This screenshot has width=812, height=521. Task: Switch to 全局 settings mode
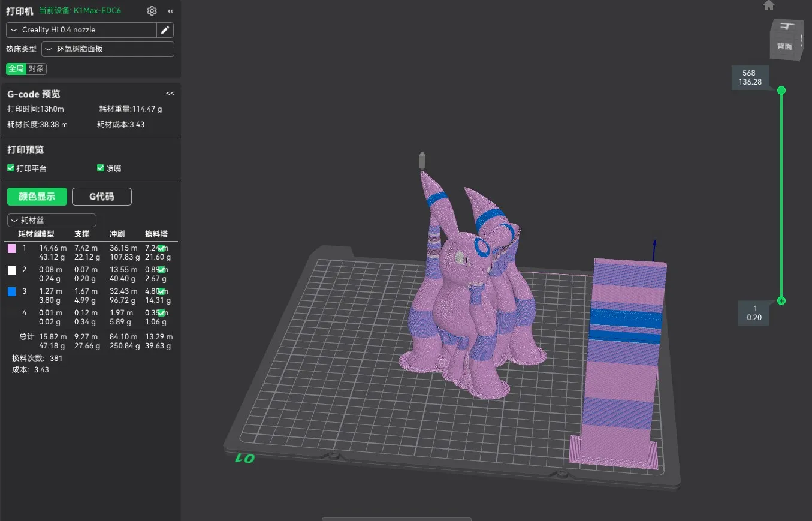[16, 68]
